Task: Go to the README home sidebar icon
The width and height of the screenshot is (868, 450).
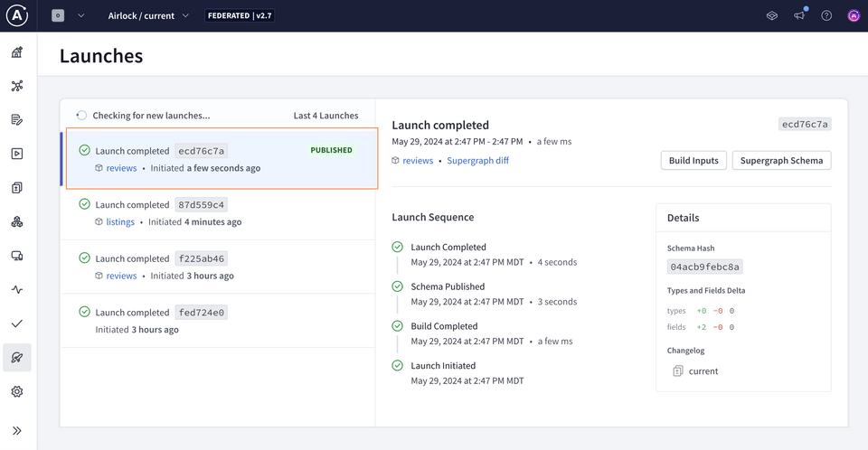Action: tap(17, 52)
